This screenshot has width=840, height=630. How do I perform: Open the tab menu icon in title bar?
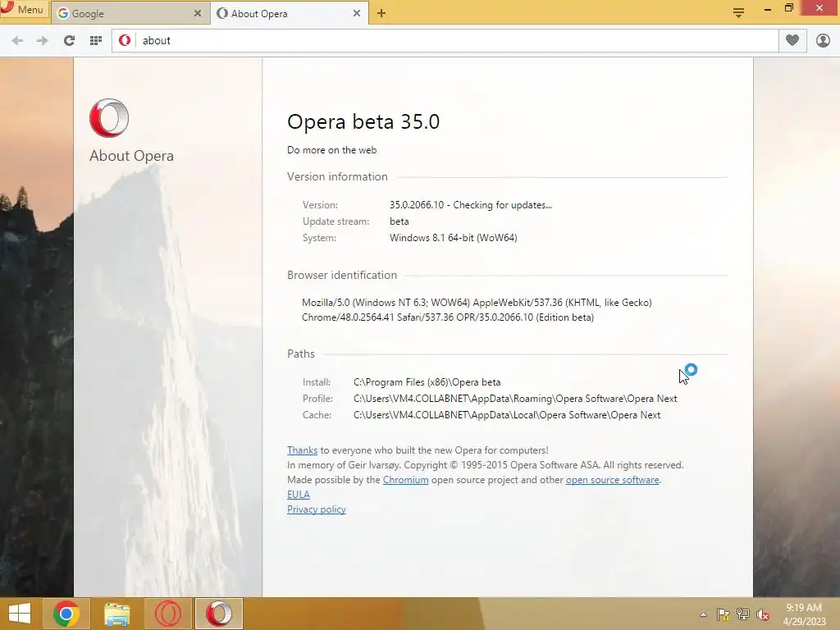(739, 12)
